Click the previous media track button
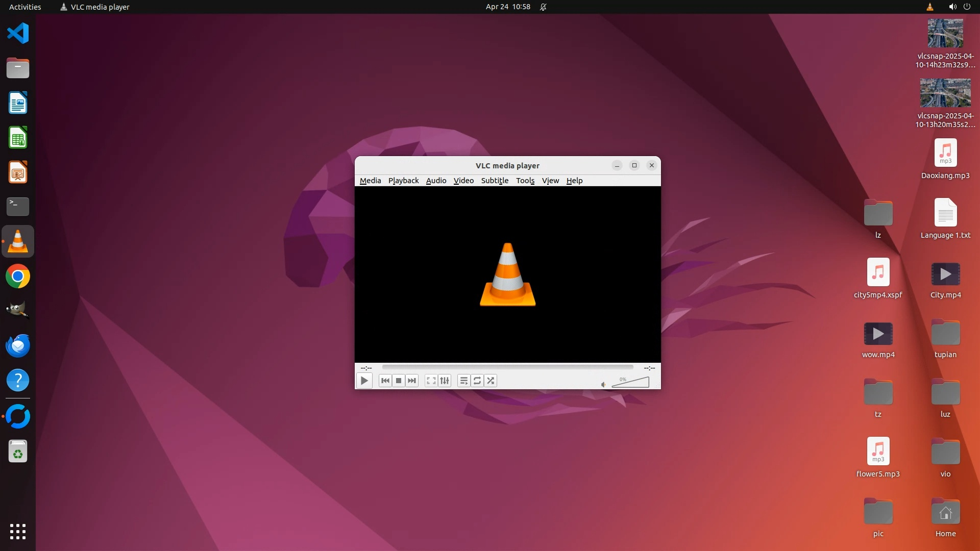Screen dimensions: 980x551 pos(385,381)
